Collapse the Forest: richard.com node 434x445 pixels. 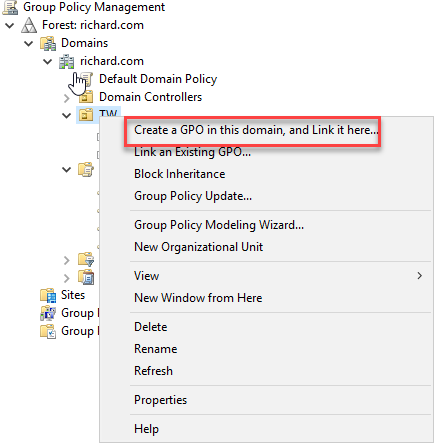(10, 25)
